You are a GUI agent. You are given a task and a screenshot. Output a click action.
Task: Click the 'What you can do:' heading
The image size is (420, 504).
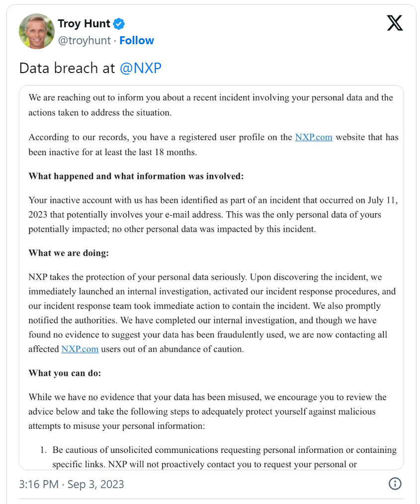[x=65, y=373]
